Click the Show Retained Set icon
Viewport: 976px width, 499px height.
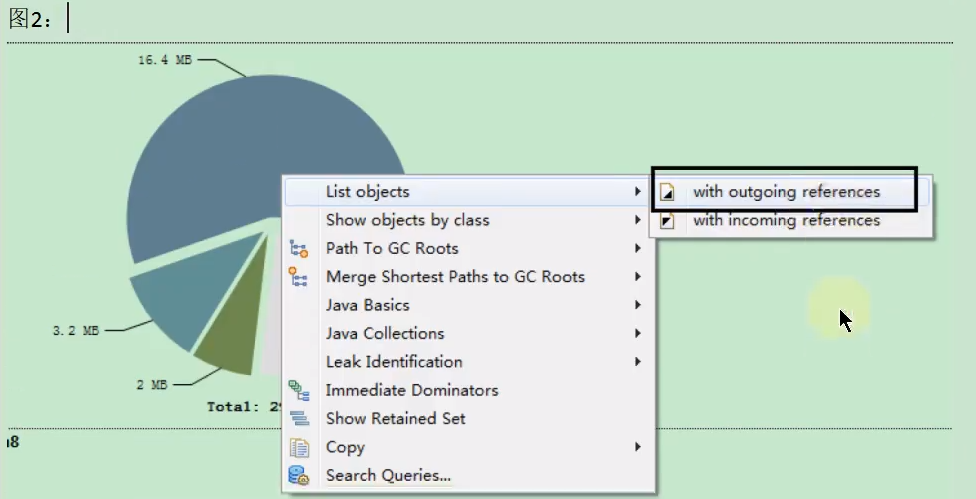click(299, 419)
